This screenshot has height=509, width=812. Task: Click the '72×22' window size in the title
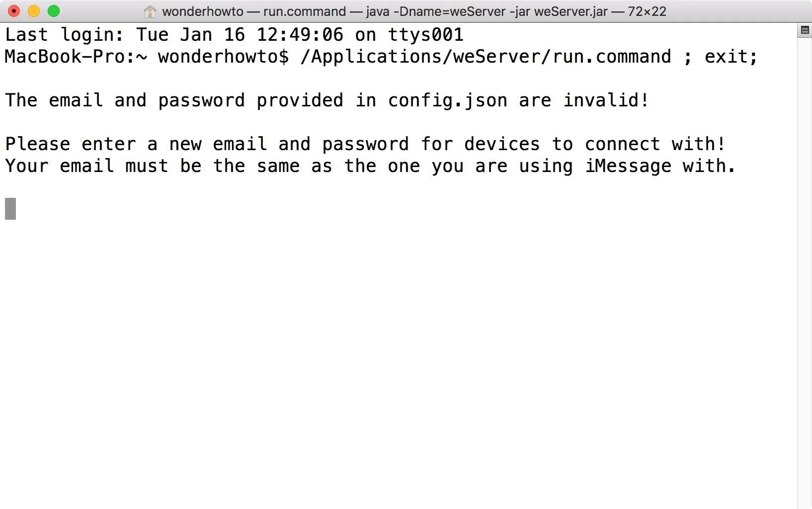647,11
